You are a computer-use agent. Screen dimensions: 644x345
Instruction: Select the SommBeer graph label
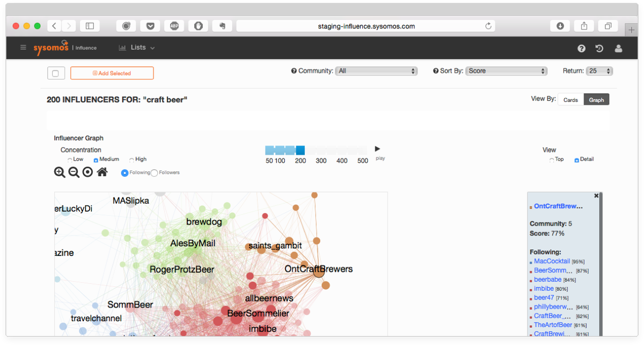(x=130, y=305)
